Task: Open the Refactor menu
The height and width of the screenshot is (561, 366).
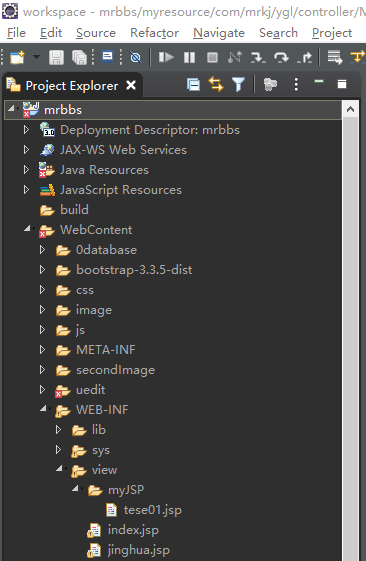Action: point(155,33)
